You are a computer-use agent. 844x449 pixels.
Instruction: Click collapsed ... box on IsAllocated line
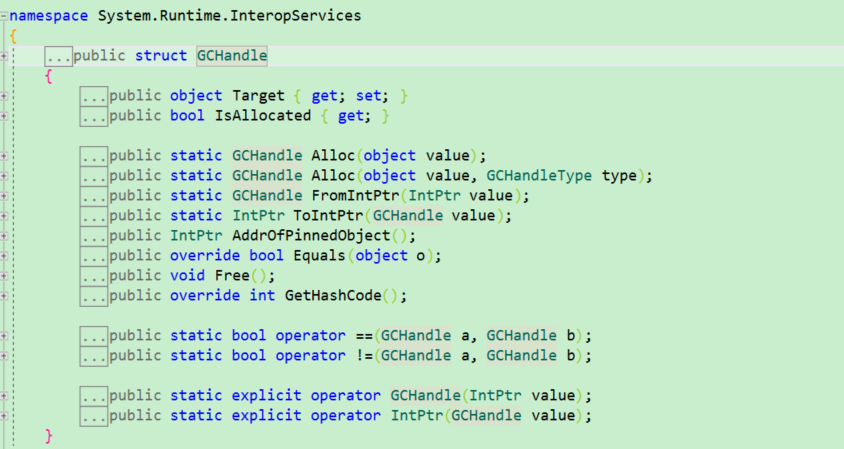click(94, 116)
